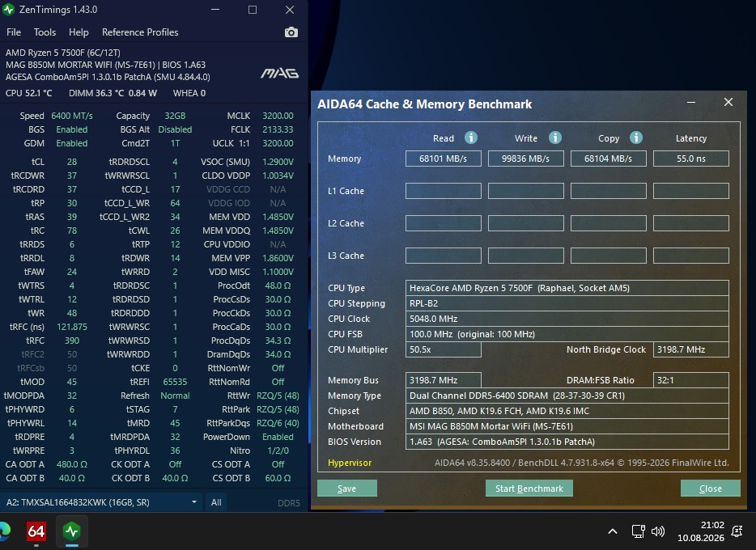Click the VSOC (SMU) value 1.2900V

pos(278,162)
